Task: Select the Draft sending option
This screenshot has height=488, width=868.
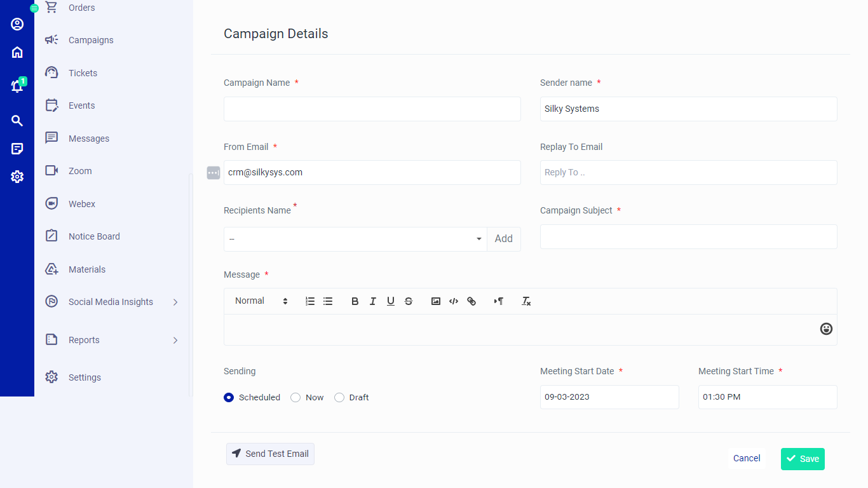Action: pos(339,396)
